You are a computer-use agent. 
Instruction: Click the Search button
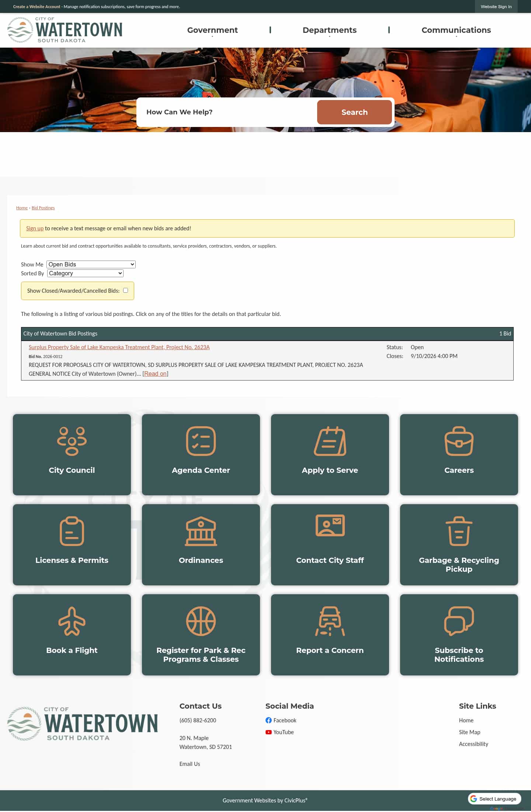(354, 112)
